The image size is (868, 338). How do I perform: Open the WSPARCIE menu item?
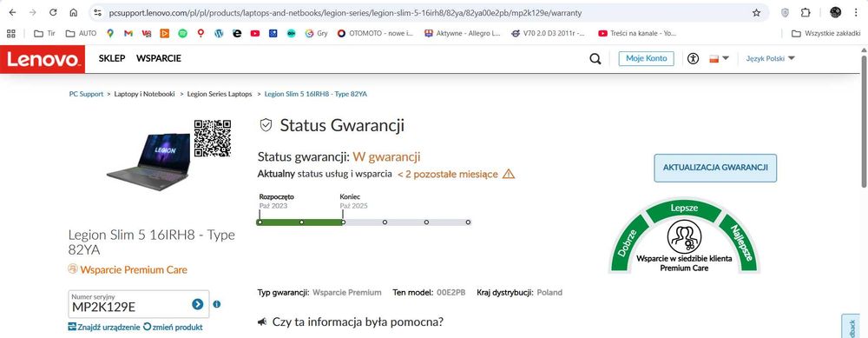click(159, 58)
